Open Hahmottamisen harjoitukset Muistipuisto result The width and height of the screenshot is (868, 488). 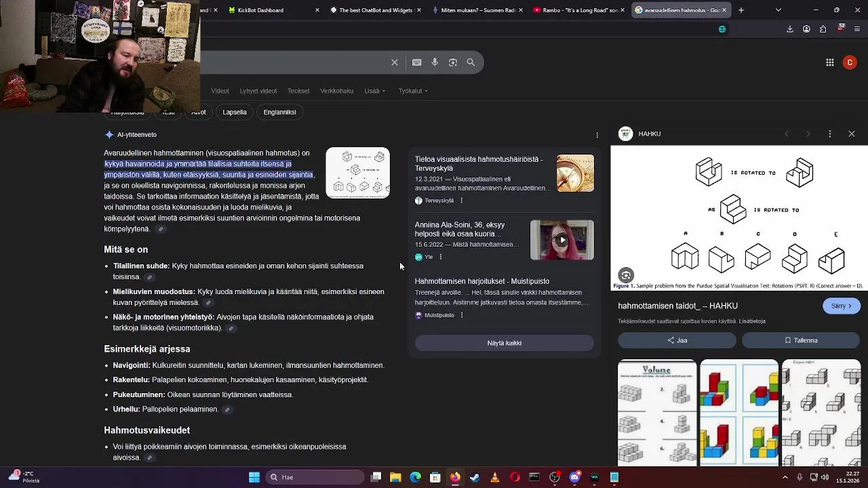482,281
